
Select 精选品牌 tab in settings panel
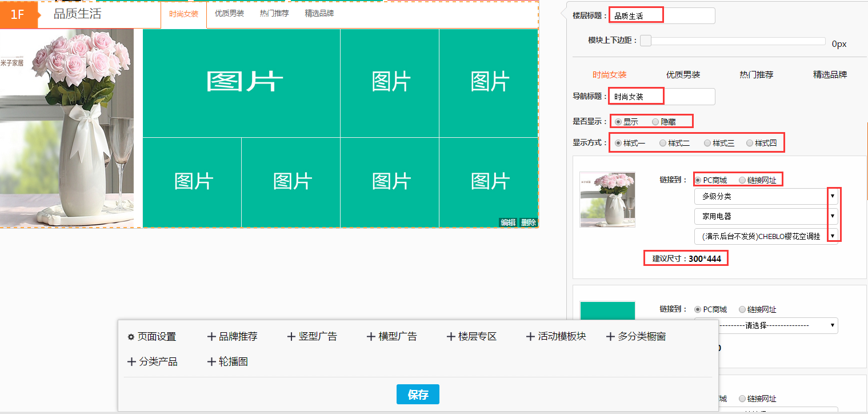point(830,75)
